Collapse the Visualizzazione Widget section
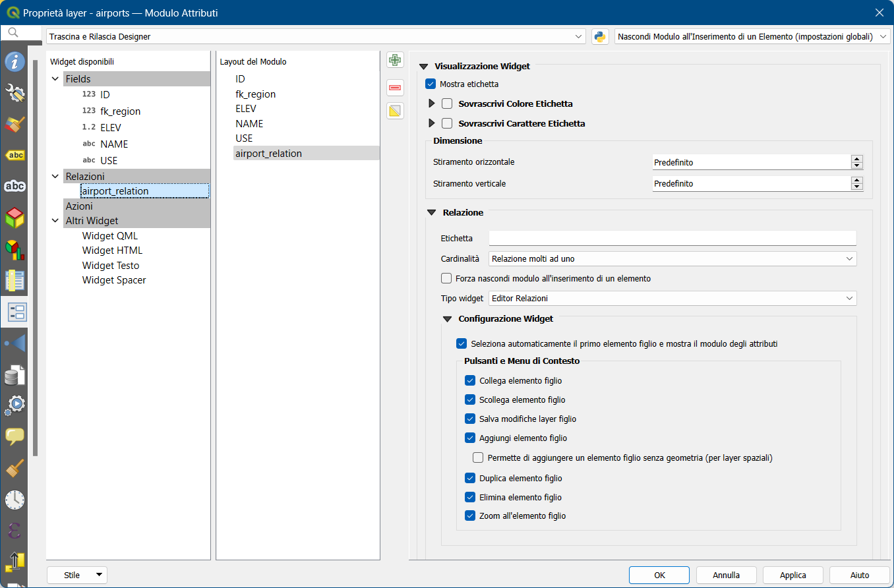This screenshot has width=894, height=588. pyautogui.click(x=423, y=66)
